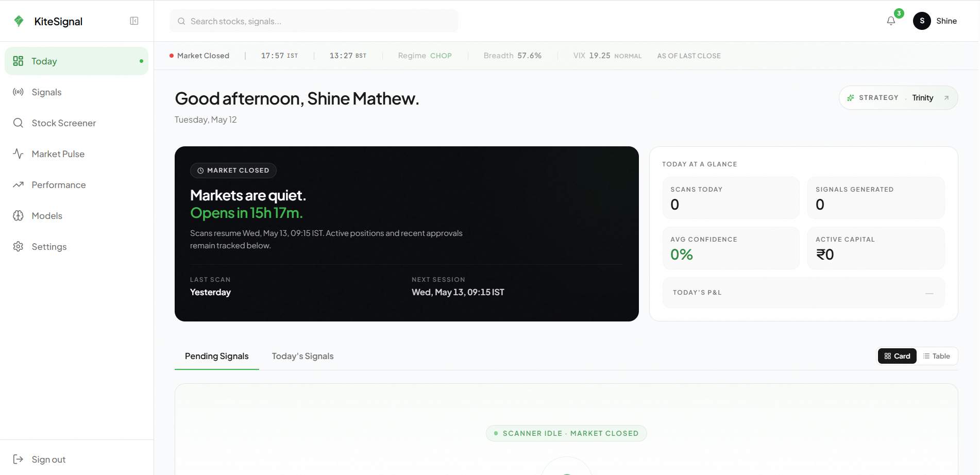Click the AS OF LAST CLOSE label
The image size is (980, 475).
[x=689, y=56]
